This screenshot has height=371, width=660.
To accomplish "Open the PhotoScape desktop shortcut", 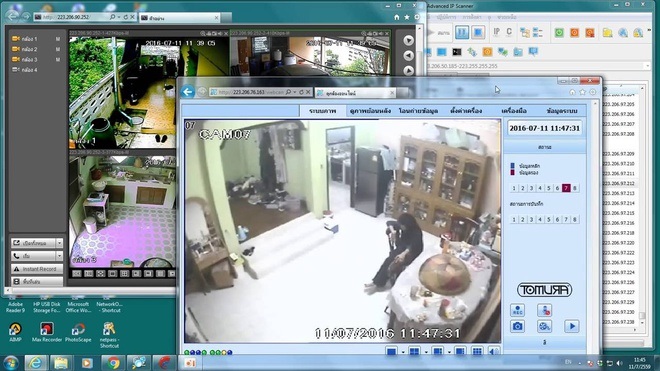I will tap(78, 332).
